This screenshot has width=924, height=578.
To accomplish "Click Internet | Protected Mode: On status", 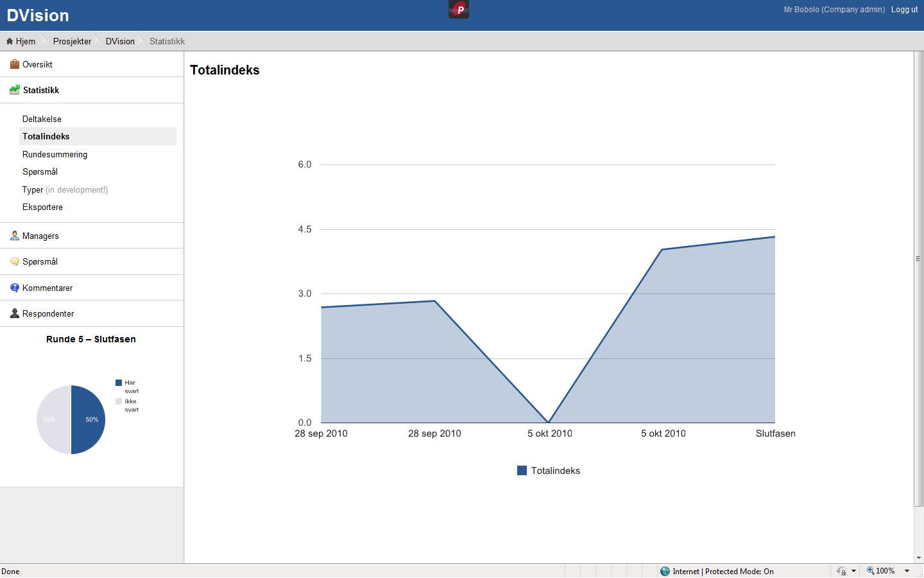I will (x=723, y=572).
